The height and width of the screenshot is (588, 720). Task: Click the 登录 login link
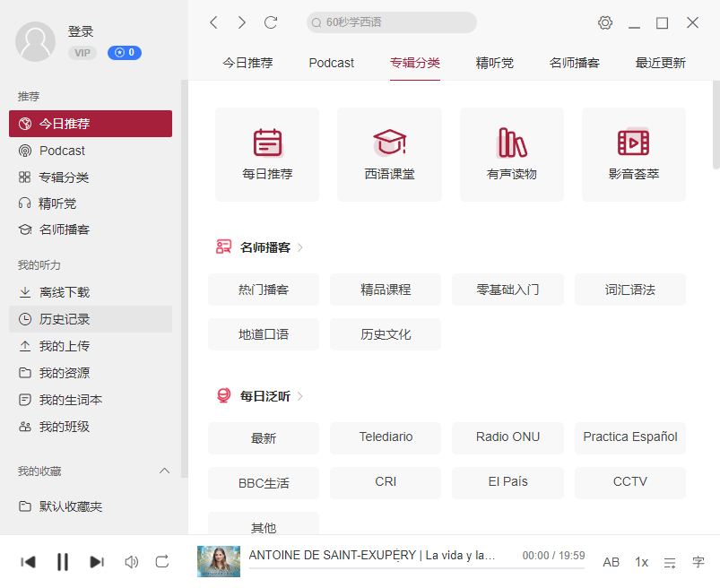(81, 31)
